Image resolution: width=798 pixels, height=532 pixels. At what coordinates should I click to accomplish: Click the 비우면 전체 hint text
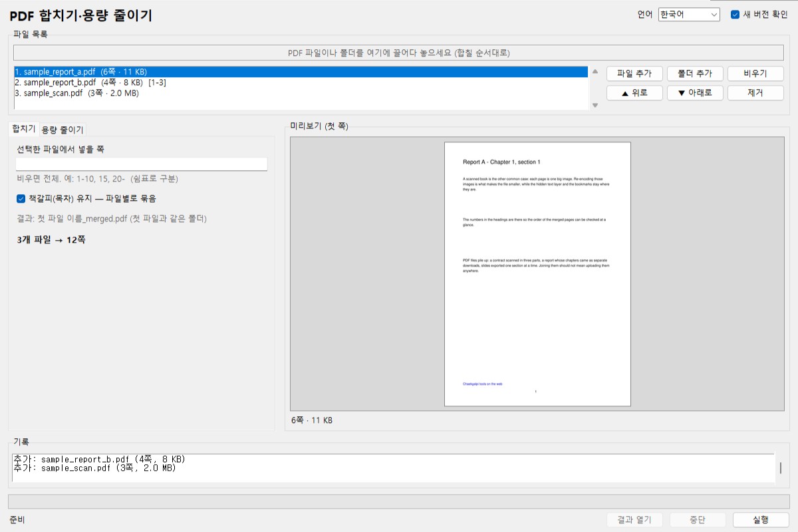pos(97,179)
